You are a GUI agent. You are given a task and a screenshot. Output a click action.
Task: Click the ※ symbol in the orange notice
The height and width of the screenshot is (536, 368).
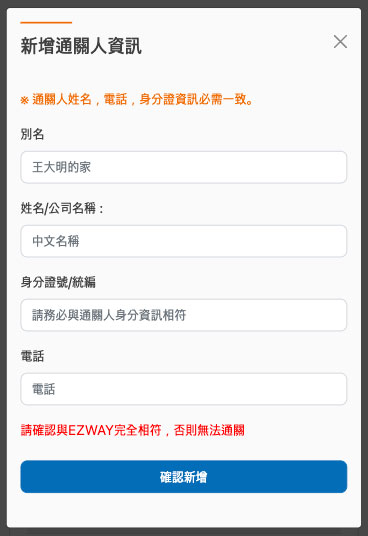click(25, 100)
